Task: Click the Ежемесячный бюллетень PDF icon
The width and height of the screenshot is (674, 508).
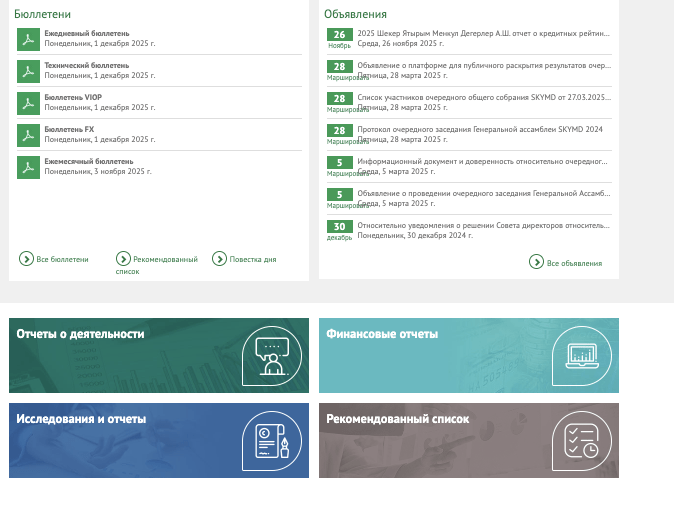Action: click(28, 167)
